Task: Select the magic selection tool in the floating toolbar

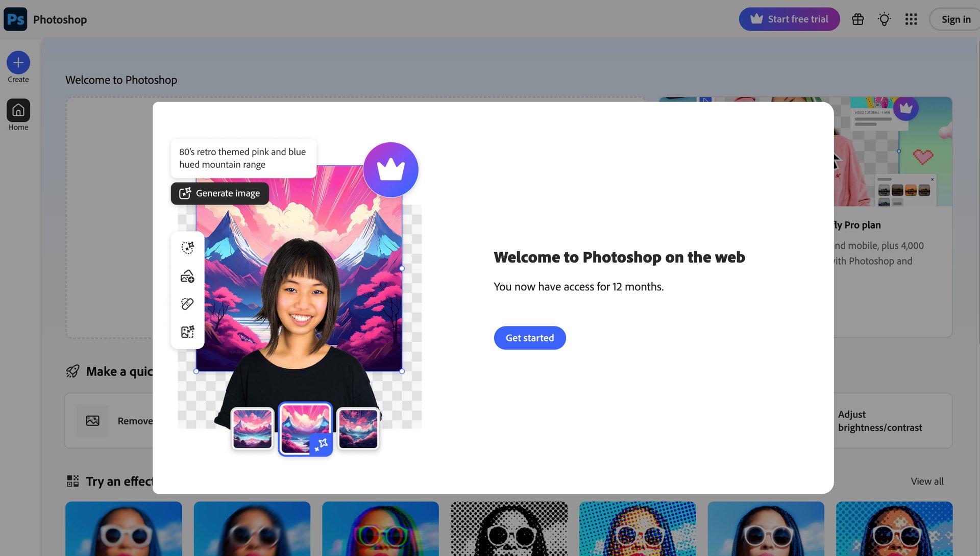Action: coord(187,247)
